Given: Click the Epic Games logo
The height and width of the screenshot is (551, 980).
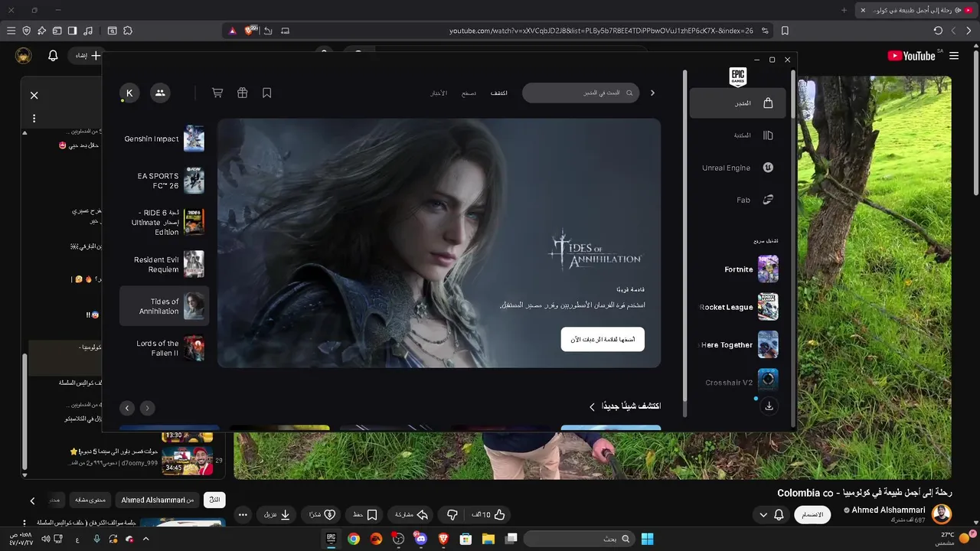Looking at the screenshot, I should click(738, 77).
